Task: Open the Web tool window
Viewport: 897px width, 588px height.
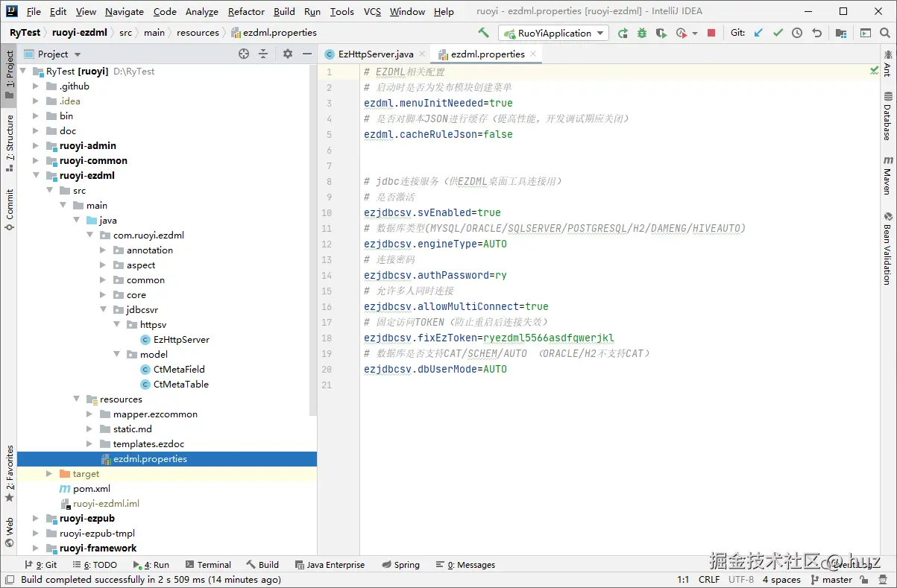Action: tap(10, 533)
